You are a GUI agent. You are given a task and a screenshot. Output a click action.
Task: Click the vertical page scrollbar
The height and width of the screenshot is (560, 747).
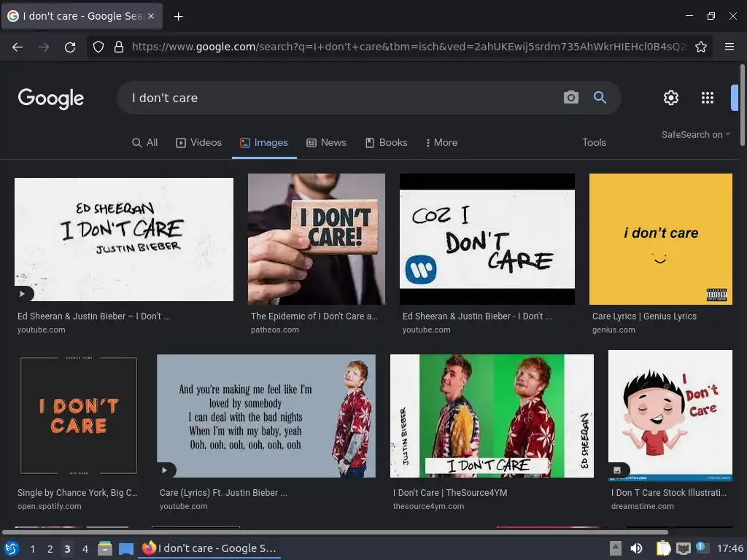(742, 105)
